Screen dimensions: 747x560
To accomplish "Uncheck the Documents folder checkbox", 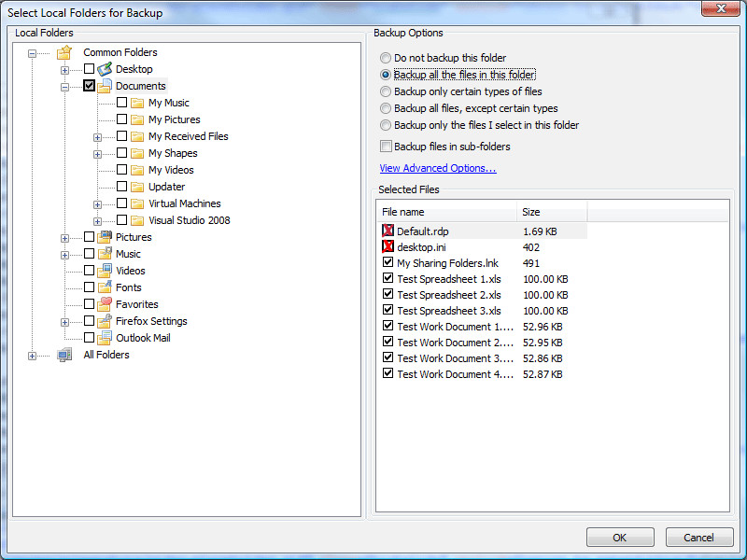I will [89, 86].
